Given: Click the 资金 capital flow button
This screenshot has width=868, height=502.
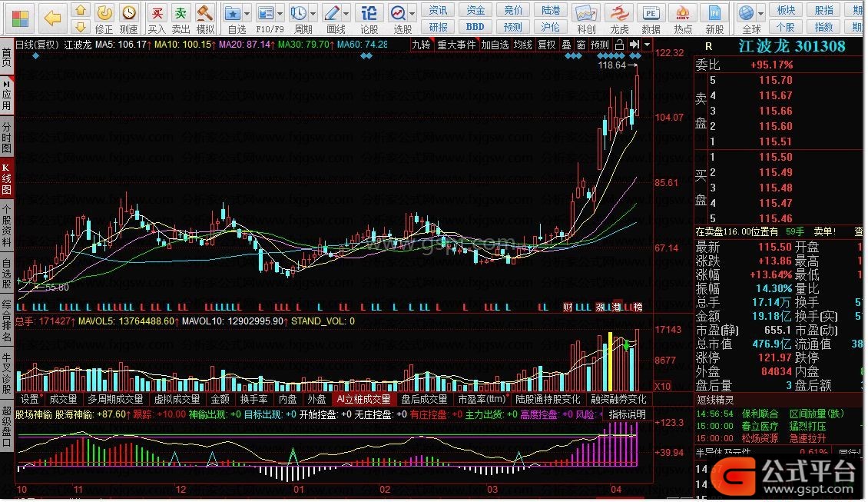Looking at the screenshot, I should coord(475,10).
